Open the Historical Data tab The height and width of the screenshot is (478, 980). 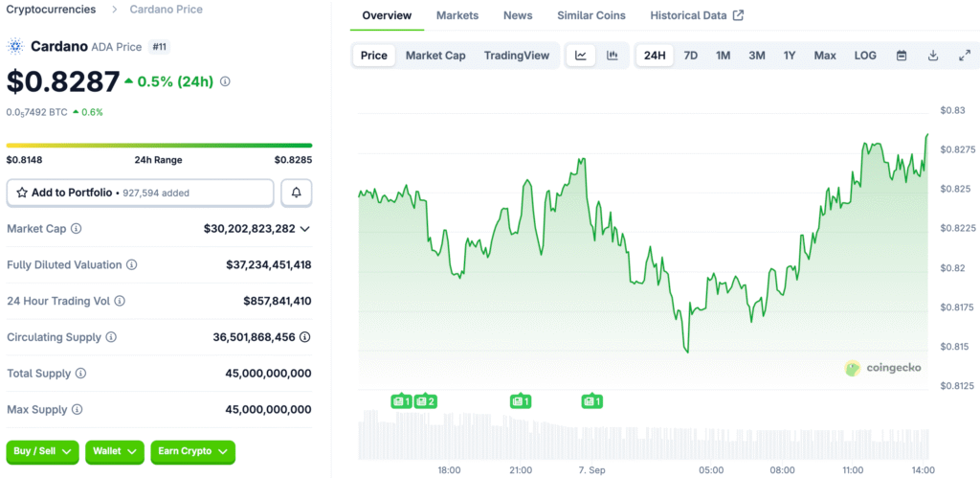coord(697,15)
